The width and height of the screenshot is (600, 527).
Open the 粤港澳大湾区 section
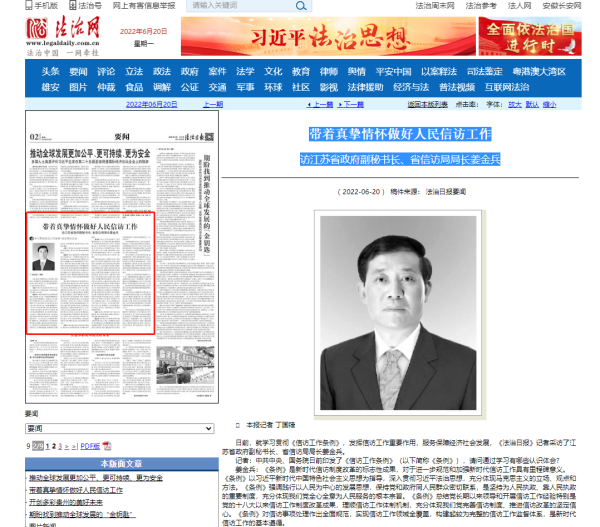[x=539, y=72]
